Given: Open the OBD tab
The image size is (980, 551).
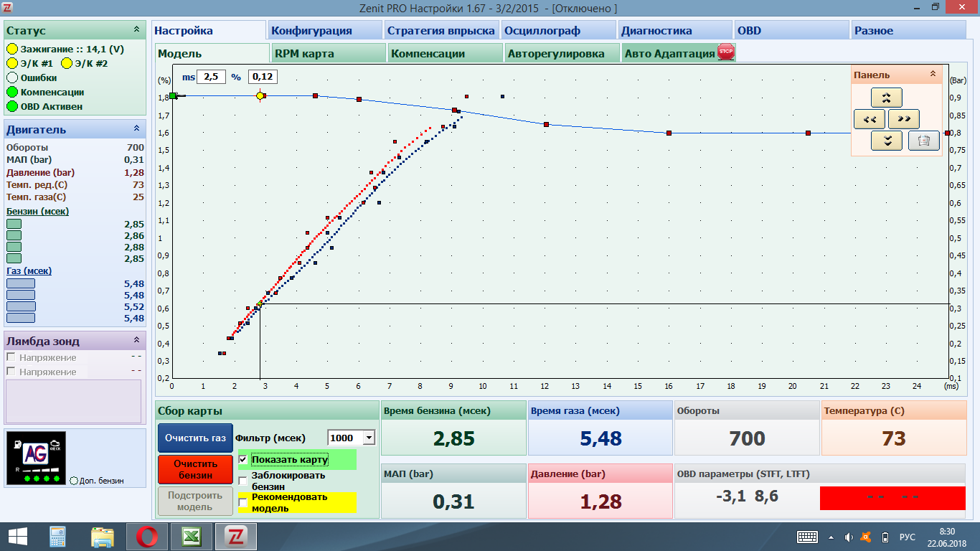Looking at the screenshot, I should (x=792, y=30).
